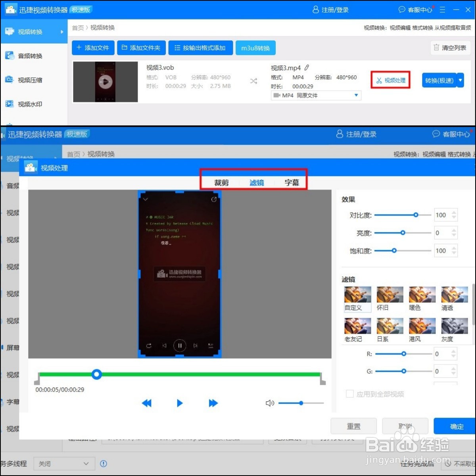Open 客服中心 in the lower window
This screenshot has width=476, height=476.
pyautogui.click(x=451, y=134)
